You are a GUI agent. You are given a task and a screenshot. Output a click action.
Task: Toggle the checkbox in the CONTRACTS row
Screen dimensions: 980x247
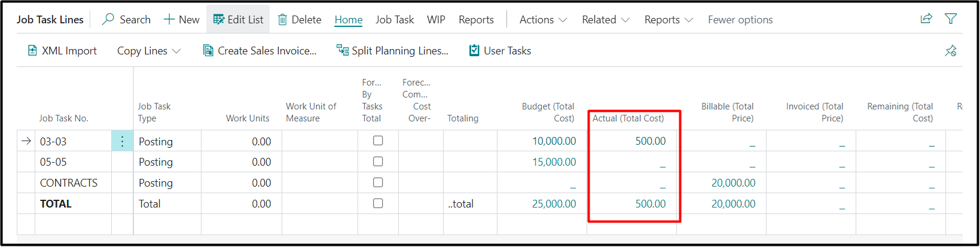(378, 182)
